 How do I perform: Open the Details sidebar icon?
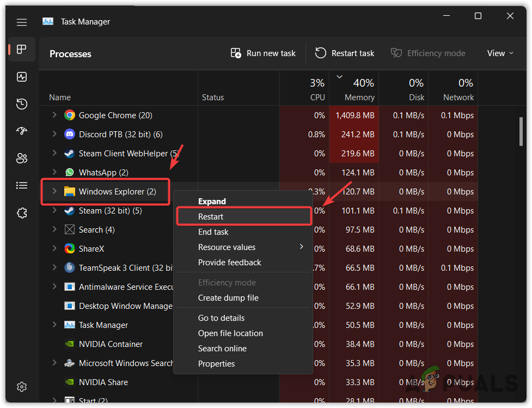point(21,185)
